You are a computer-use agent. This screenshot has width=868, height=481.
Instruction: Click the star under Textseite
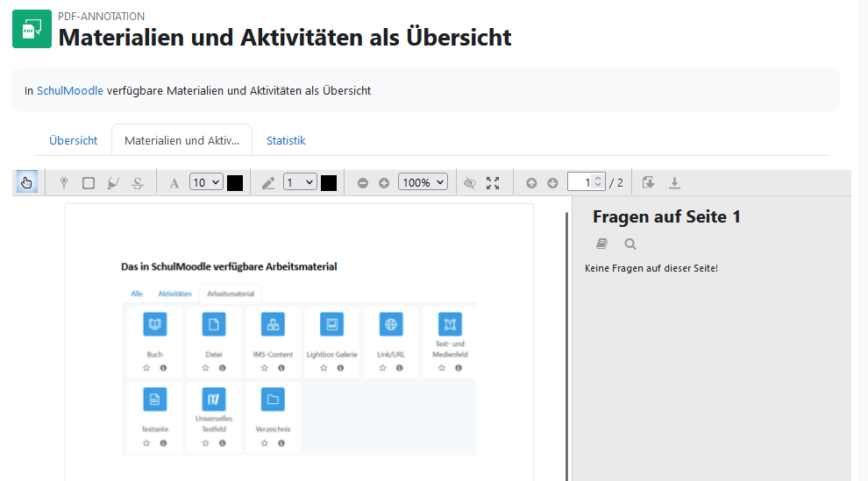tap(146, 442)
